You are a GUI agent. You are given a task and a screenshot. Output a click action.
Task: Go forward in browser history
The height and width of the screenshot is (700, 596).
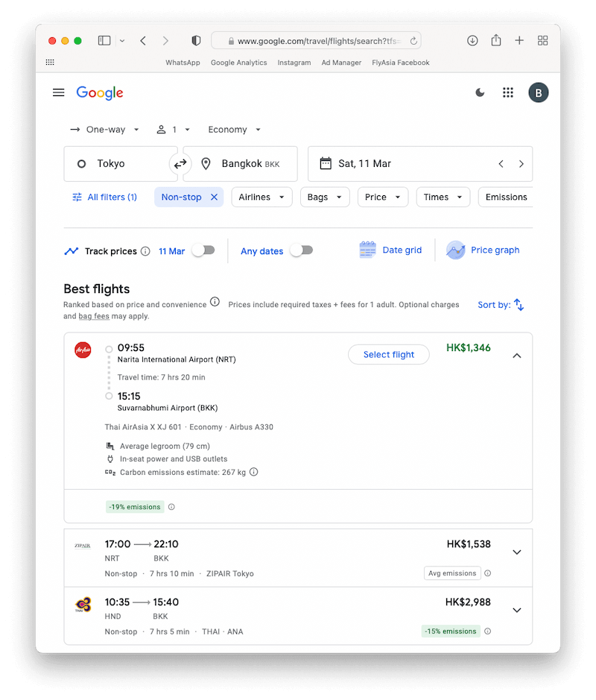coord(165,40)
